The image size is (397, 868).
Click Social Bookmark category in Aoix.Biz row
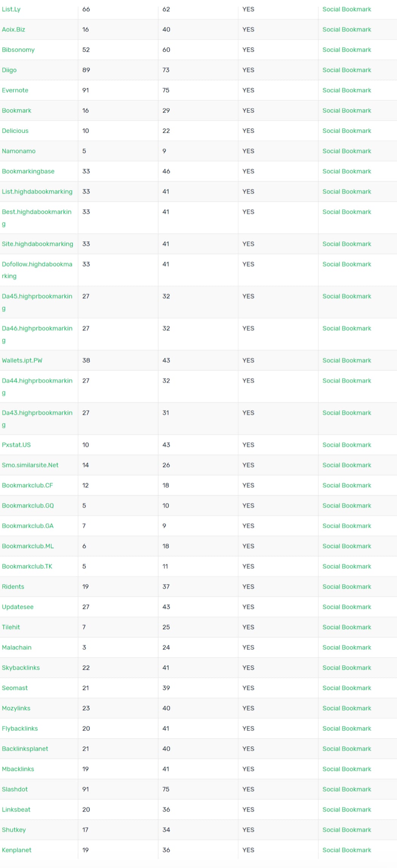347,29
